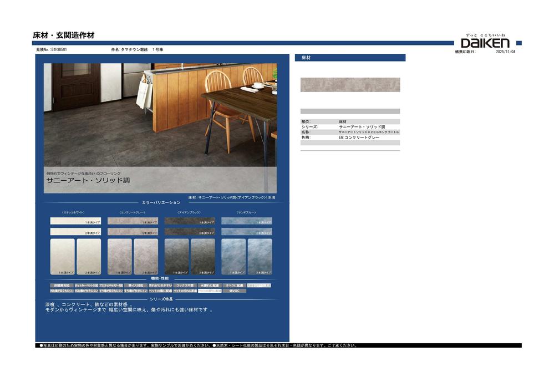Click the カラーバリエーション heading

click(x=161, y=203)
